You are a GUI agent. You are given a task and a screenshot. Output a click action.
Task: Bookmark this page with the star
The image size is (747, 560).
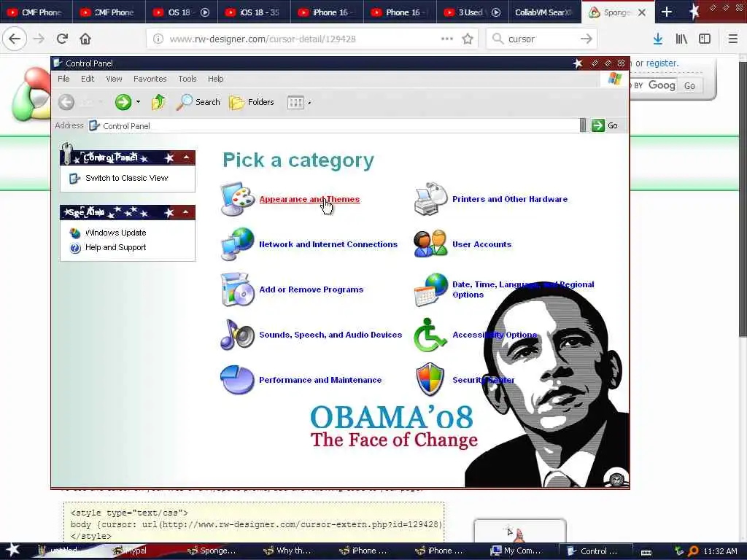pyautogui.click(x=468, y=39)
